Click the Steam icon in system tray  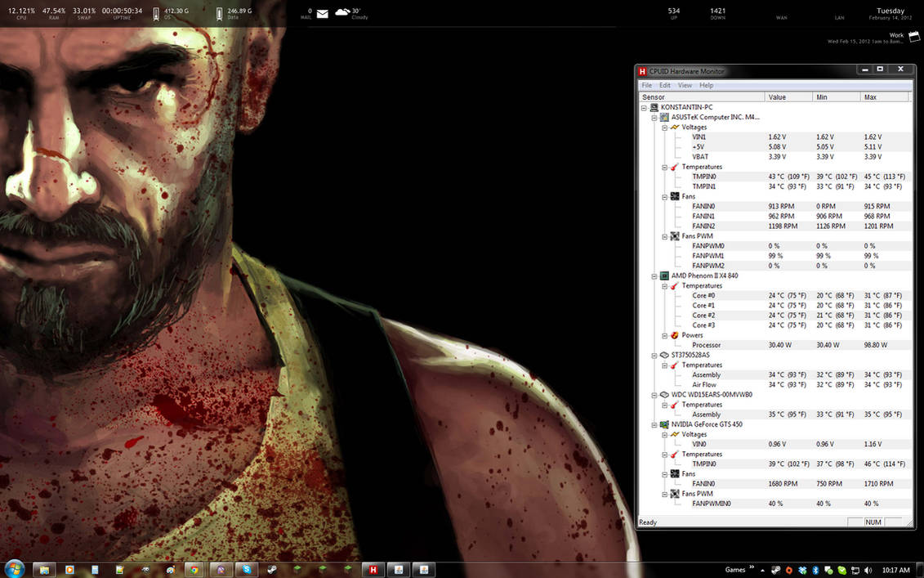point(775,571)
